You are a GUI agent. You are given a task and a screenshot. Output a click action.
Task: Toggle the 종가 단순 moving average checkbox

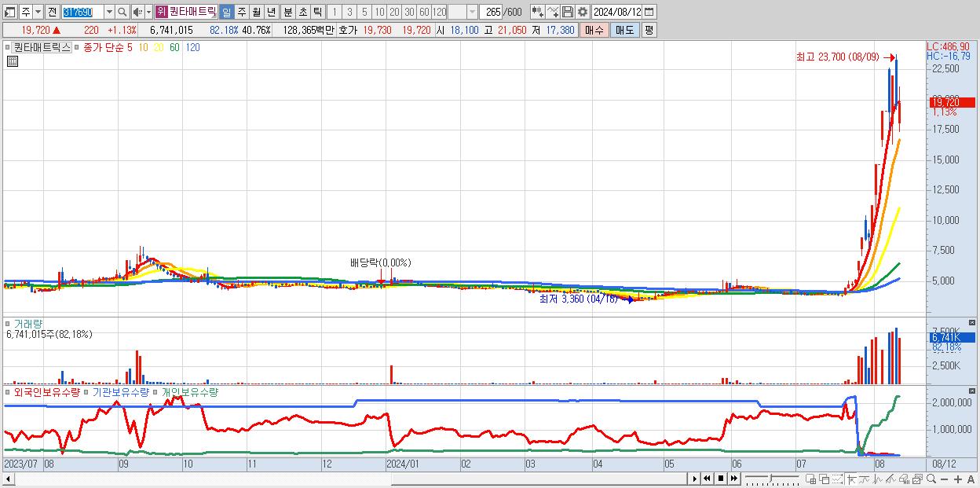[x=77, y=47]
